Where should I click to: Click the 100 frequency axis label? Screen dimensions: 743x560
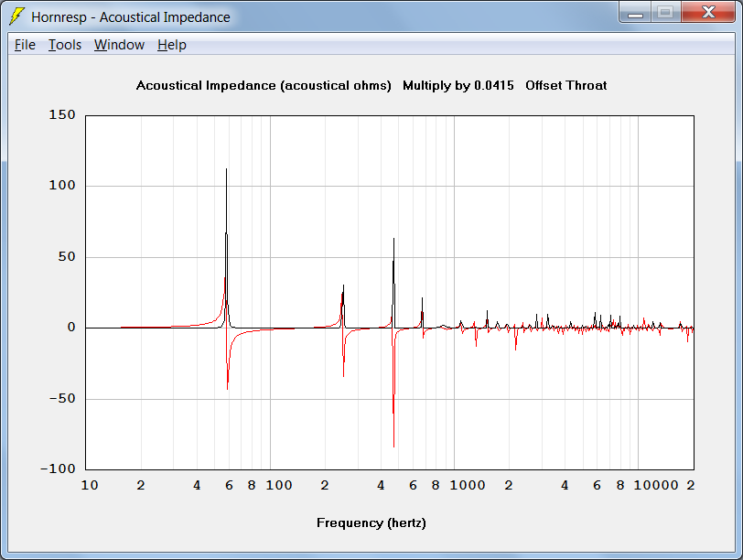(x=278, y=485)
